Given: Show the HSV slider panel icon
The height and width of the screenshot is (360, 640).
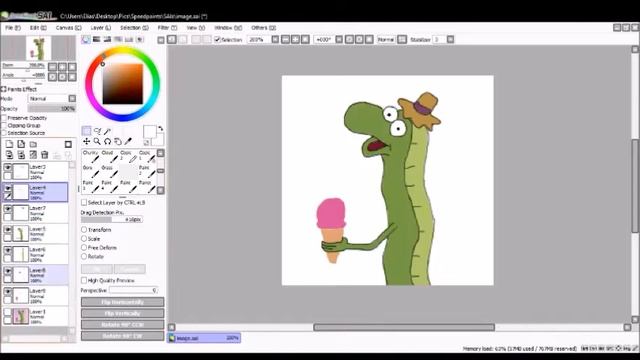Looking at the screenshot, I should (107, 39).
